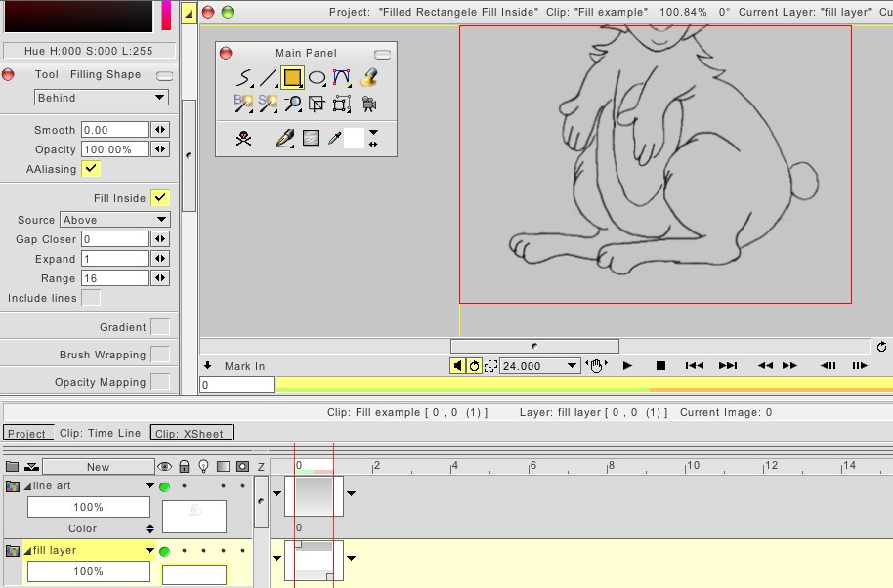This screenshot has width=893, height=588.
Task: Toggle line art layer green visibility dot
Action: 164,486
